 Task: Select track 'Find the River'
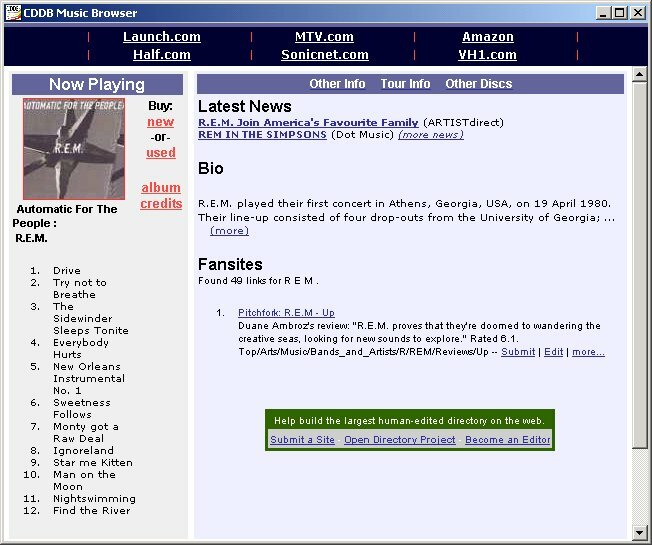coord(91,510)
